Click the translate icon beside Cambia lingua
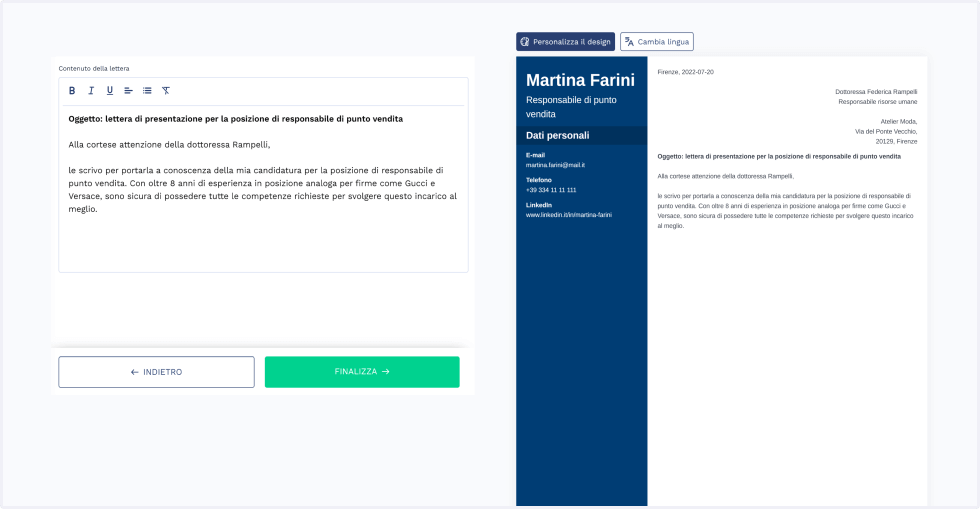The image size is (980, 509). pos(629,42)
